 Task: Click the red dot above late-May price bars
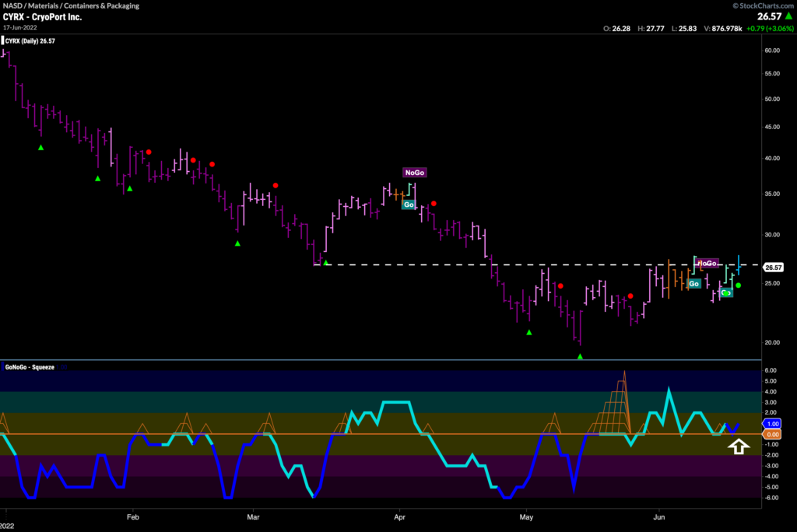[630, 296]
